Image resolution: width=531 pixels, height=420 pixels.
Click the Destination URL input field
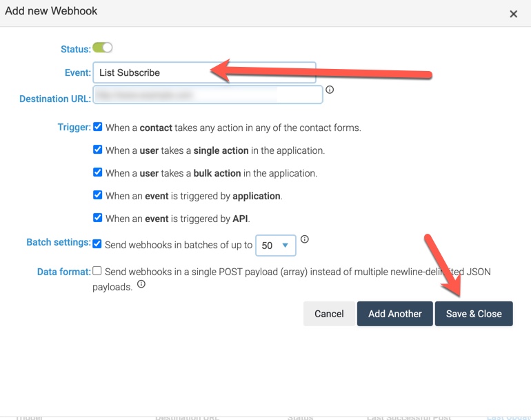coord(208,95)
